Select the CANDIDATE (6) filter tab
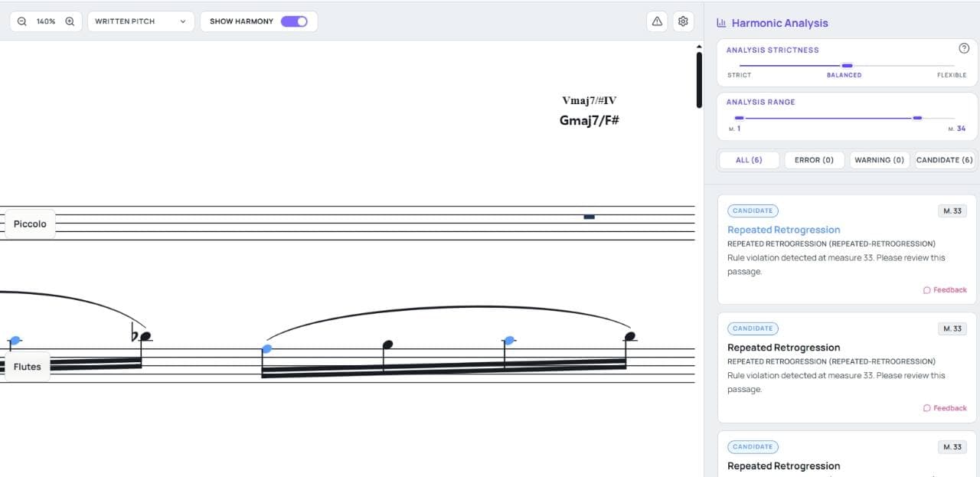 coord(945,160)
